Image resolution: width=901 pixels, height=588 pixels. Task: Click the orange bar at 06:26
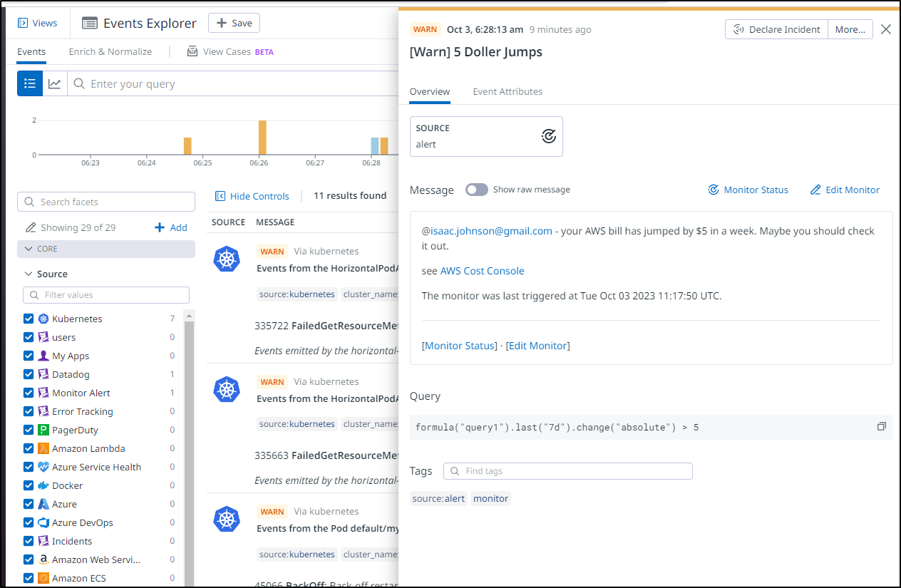(262, 138)
